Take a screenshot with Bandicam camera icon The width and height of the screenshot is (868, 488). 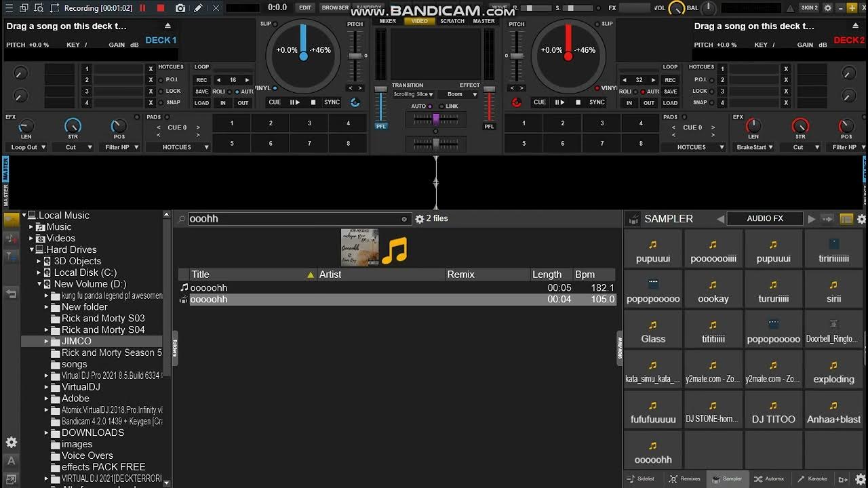(180, 8)
